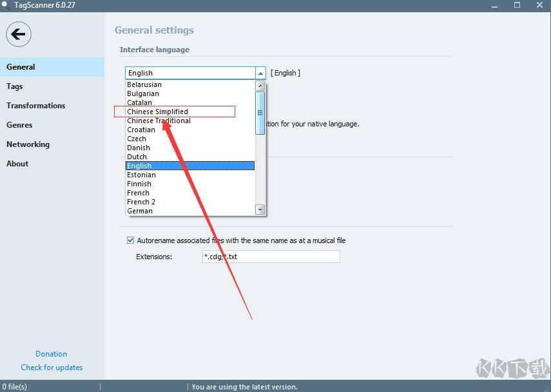Pick Danish in the language dropdown
Viewport: 551px width, 392px height.
(190, 148)
